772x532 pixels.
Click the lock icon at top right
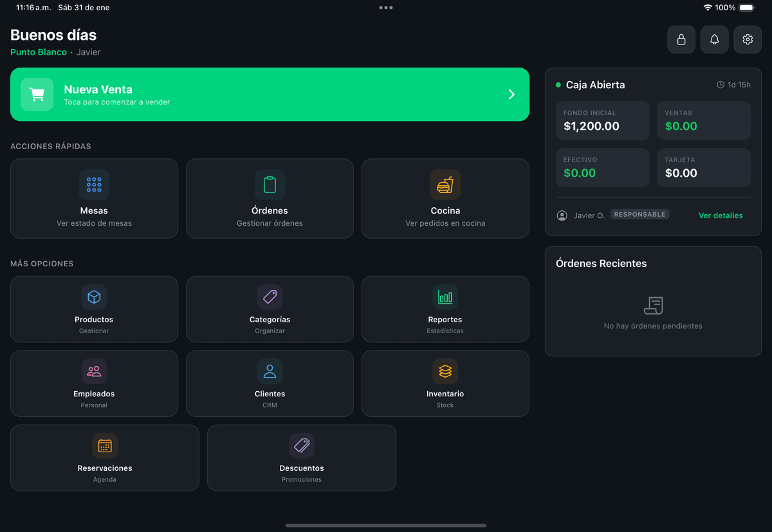click(x=681, y=39)
